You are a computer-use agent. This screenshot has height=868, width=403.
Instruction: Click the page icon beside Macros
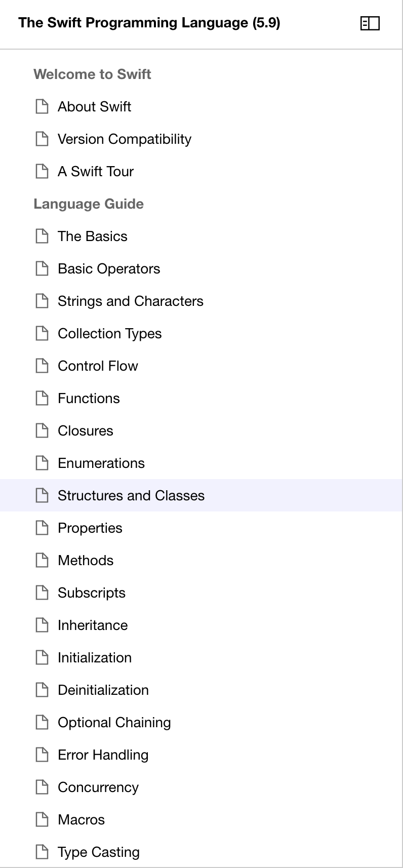coord(42,819)
